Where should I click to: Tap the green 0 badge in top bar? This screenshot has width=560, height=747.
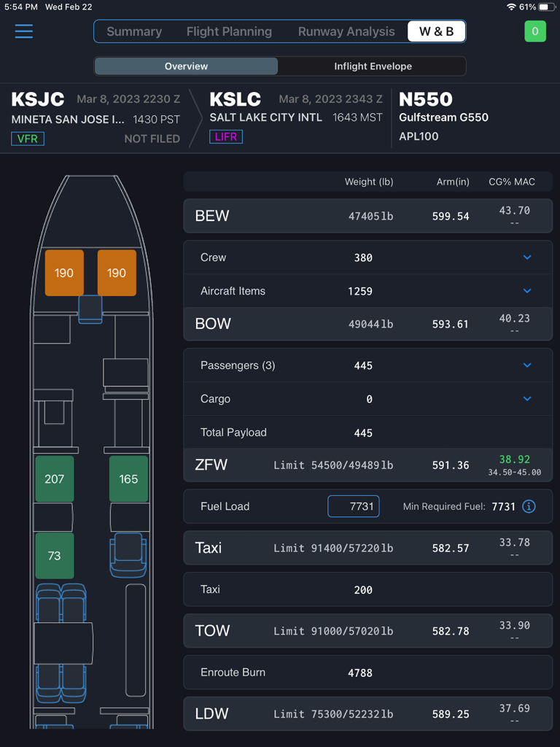tap(536, 31)
